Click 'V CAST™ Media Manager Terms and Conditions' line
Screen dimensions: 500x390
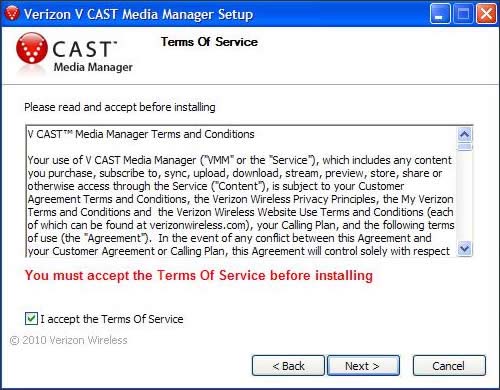point(141,134)
